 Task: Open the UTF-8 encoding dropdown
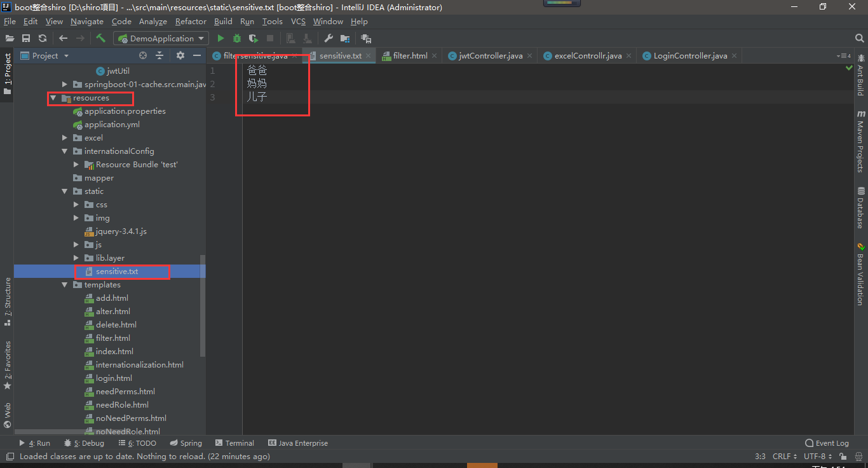[818, 456]
